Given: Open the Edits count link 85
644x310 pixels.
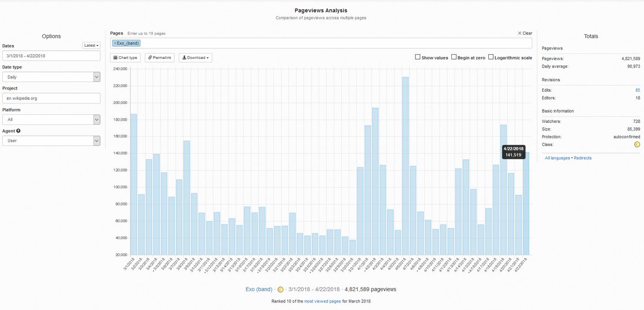Looking at the screenshot, I should [638, 90].
